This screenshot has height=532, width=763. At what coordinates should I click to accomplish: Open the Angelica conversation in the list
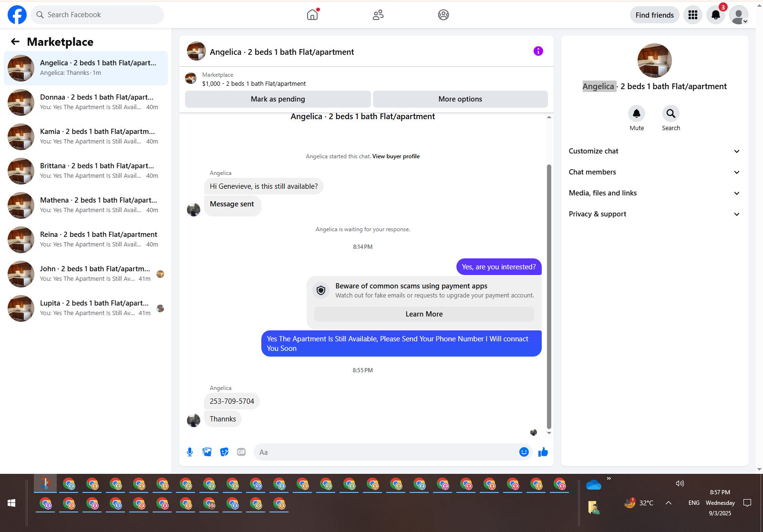pos(86,68)
